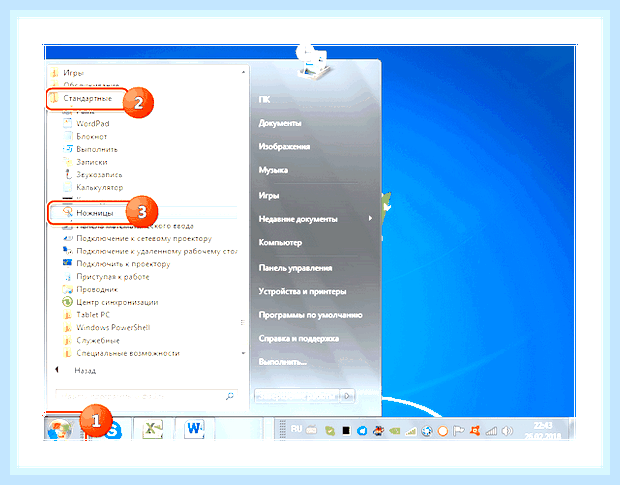
Task: Open Справка и поддержка
Action: pos(299,338)
